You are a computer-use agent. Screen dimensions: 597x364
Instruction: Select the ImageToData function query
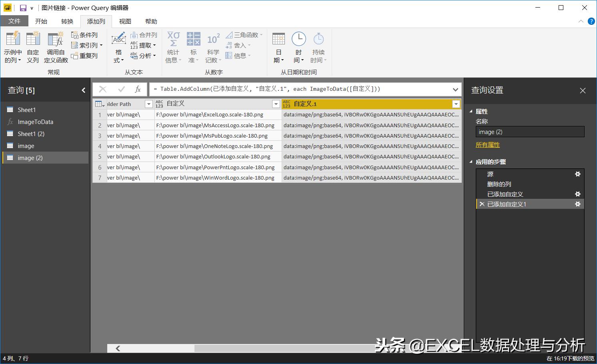36,122
